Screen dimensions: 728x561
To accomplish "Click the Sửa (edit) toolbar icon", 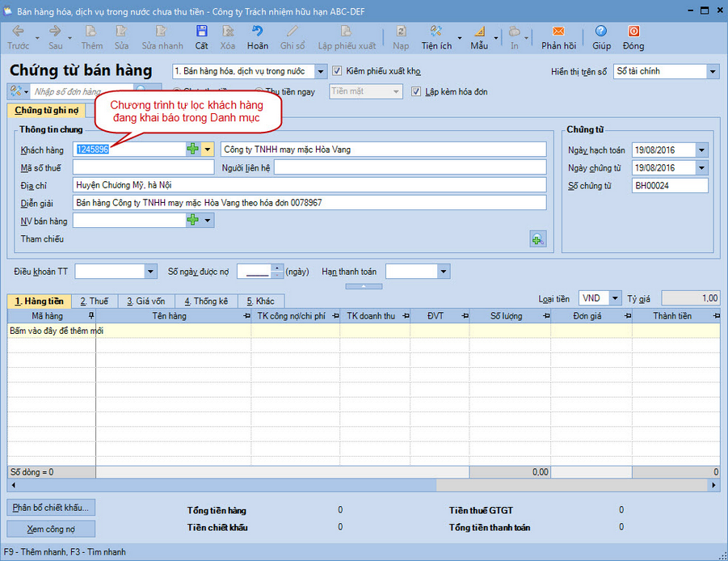I will click(121, 31).
